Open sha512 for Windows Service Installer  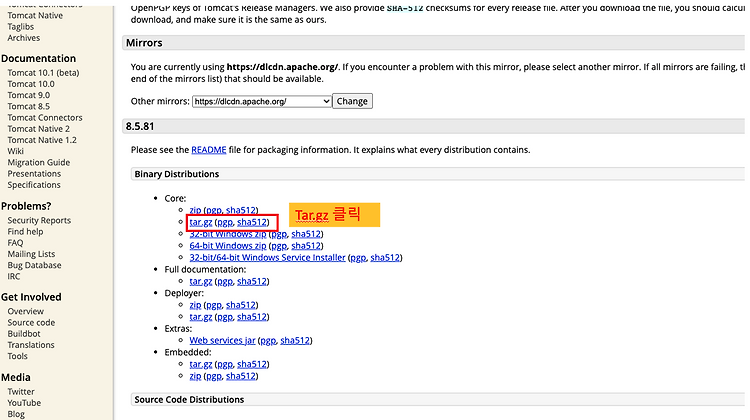pyautogui.click(x=385, y=257)
